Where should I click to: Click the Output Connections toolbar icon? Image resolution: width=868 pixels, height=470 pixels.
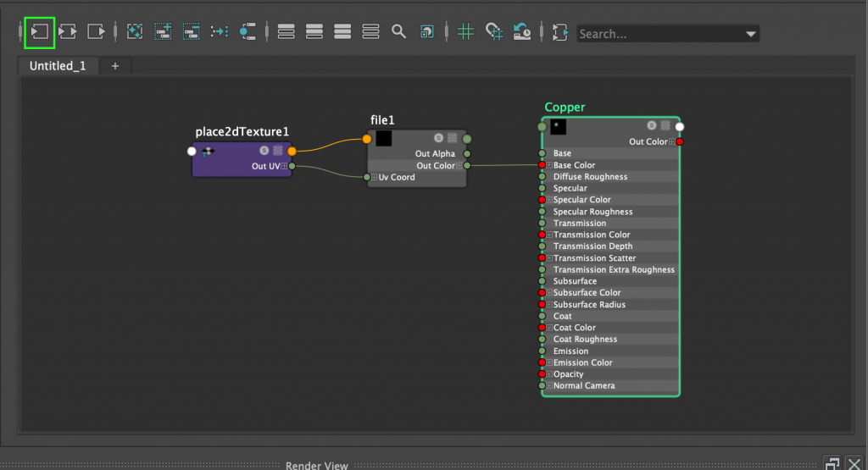pos(96,32)
